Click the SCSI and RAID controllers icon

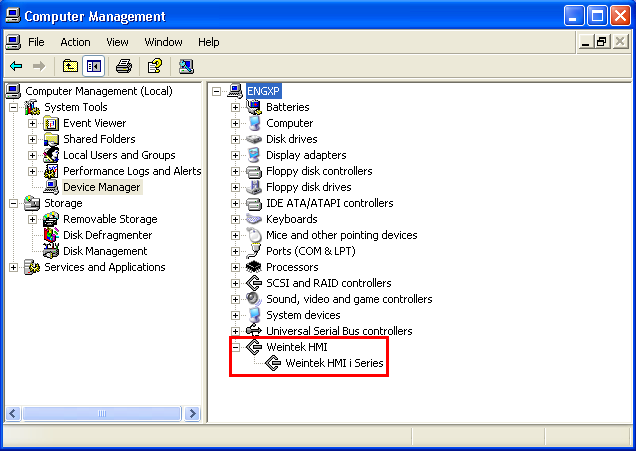coord(254,283)
